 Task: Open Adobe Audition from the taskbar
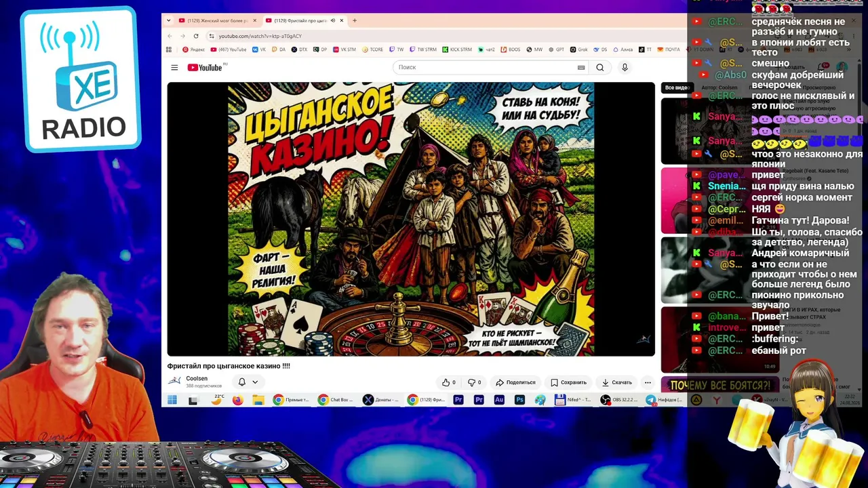(499, 400)
